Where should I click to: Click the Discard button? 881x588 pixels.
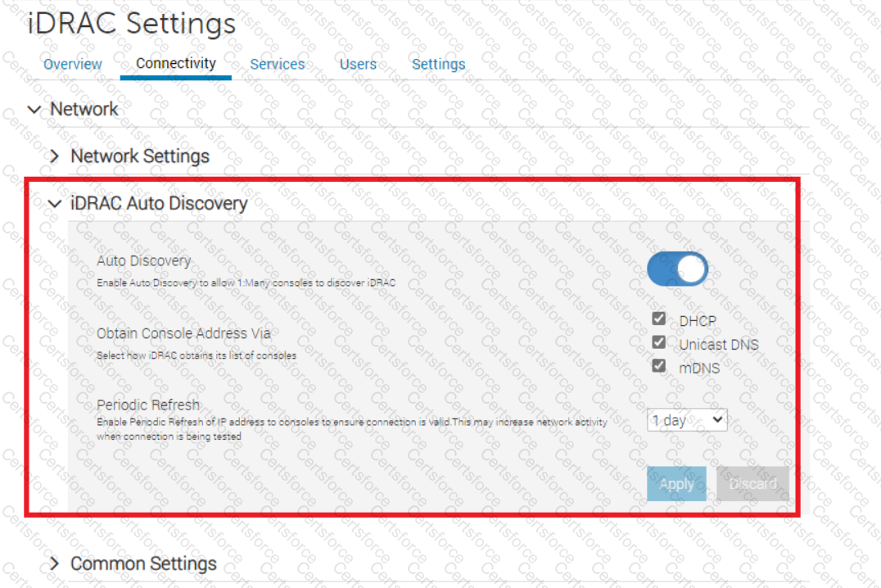[753, 483]
